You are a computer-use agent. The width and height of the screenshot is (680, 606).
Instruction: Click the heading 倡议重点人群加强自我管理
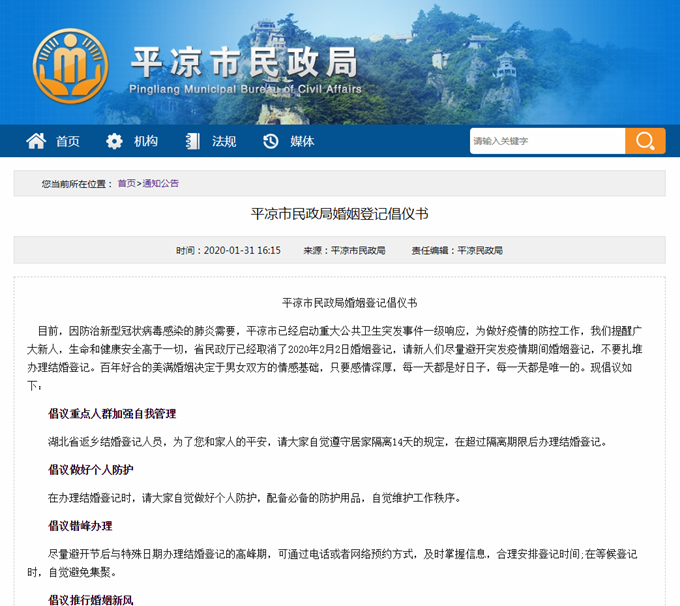[112, 414]
